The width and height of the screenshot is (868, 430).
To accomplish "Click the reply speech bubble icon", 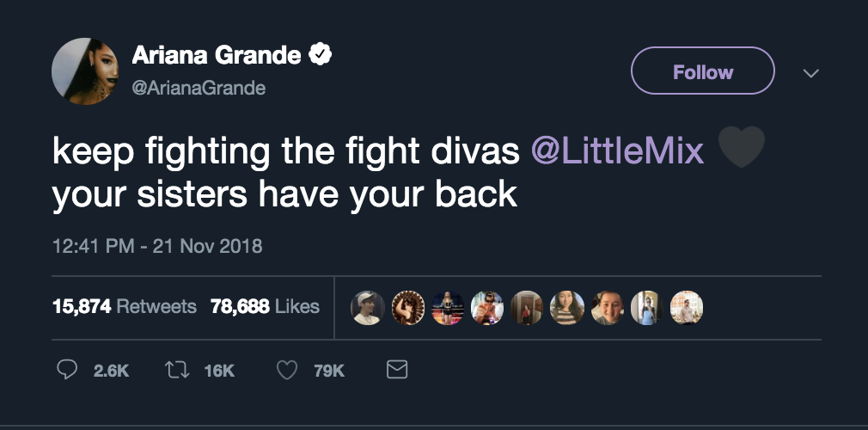I will [x=67, y=370].
